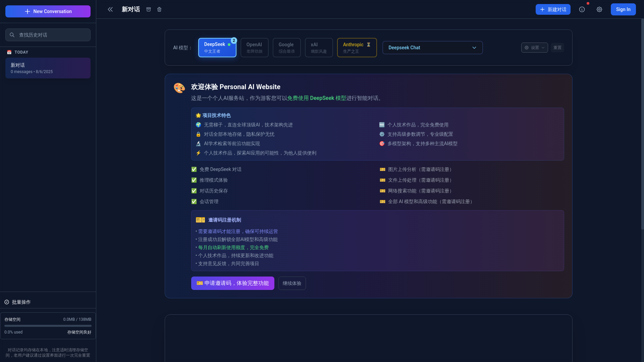644x362 pixels.
Task: Select the Anthropic model tab
Action: point(357,48)
